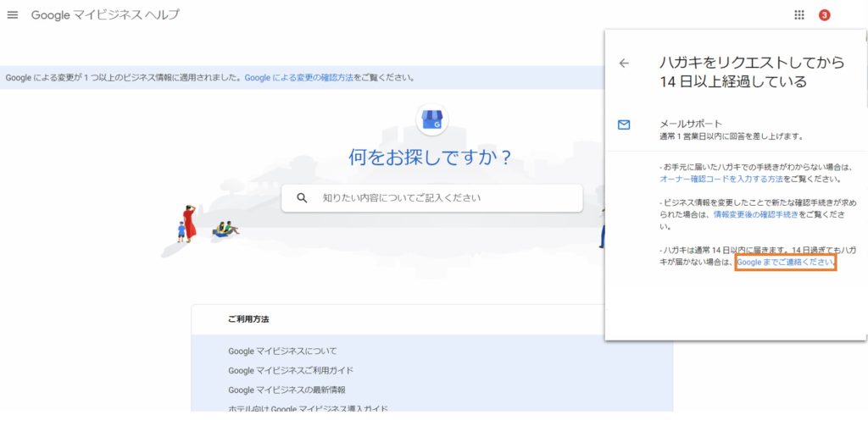Viewport: 868px width, 426px height.
Task: Open ホテル向け Google マイビジネス導入ガイド
Action: tap(308, 409)
